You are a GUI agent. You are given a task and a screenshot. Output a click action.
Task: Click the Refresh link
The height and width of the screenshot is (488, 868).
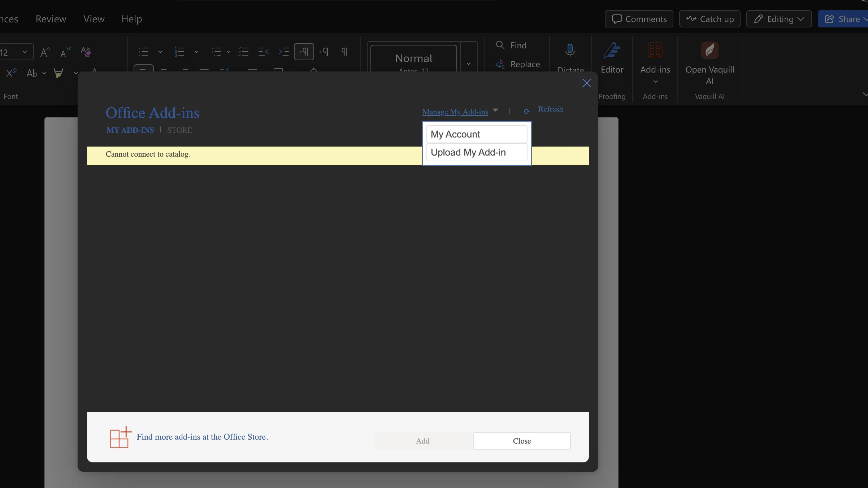pos(550,109)
